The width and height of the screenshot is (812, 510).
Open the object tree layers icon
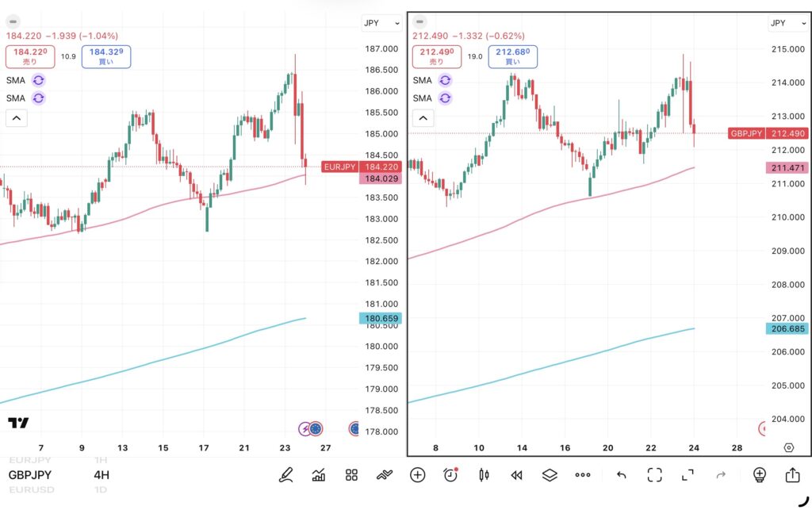pyautogui.click(x=550, y=475)
